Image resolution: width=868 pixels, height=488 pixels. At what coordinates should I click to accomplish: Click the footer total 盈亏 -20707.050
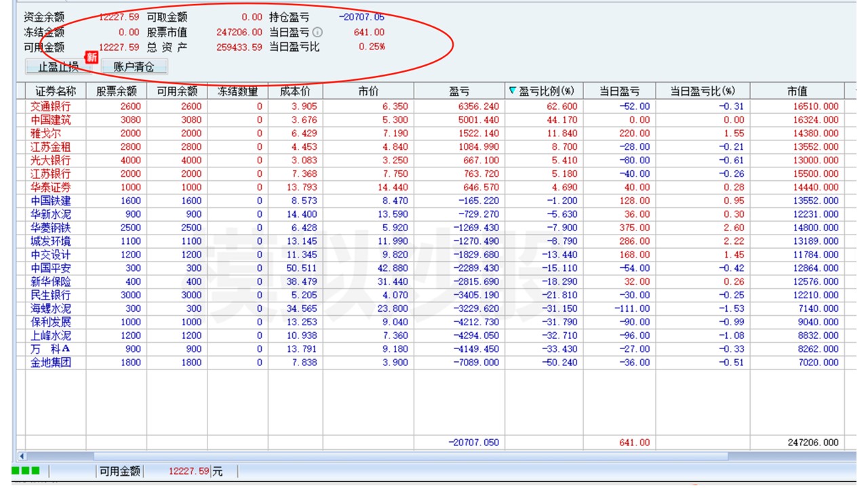[x=473, y=443]
